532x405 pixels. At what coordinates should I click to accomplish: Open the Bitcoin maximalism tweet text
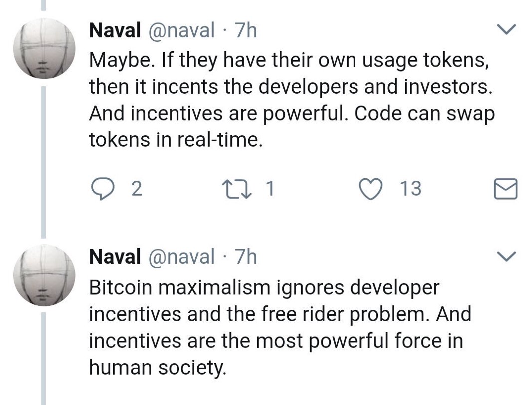click(x=280, y=327)
